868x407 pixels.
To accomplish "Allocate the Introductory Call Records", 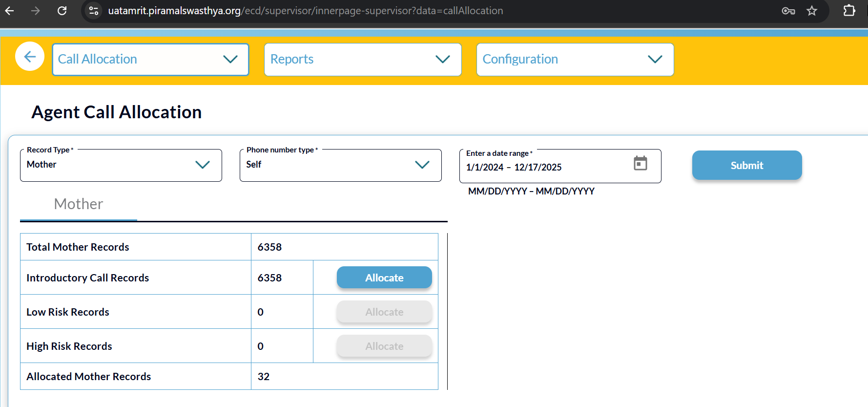I will click(384, 278).
